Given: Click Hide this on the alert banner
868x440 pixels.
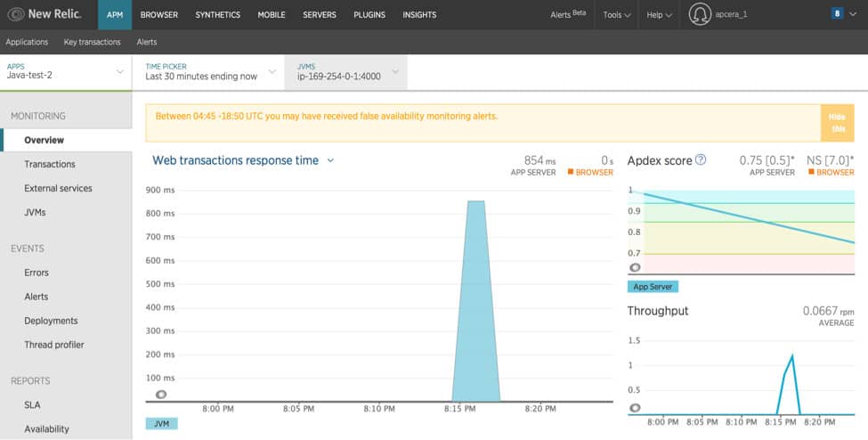Looking at the screenshot, I should pos(837,122).
